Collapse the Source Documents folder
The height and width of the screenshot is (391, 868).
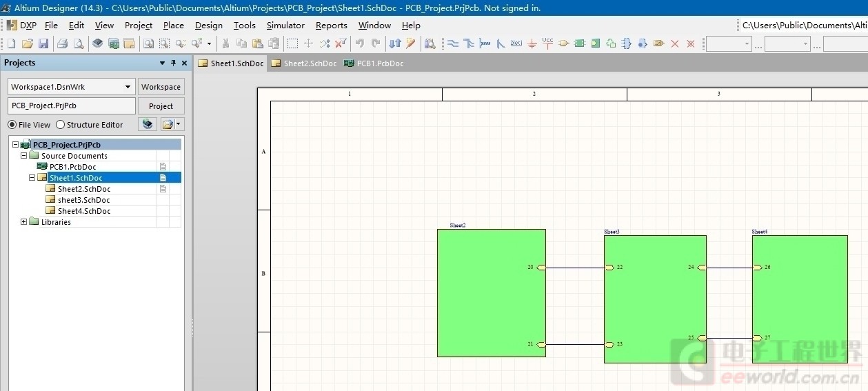(x=23, y=156)
